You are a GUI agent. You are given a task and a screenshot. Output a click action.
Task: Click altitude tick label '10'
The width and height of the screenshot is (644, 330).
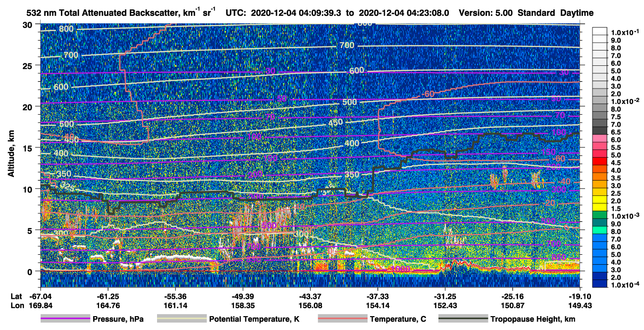(29, 189)
